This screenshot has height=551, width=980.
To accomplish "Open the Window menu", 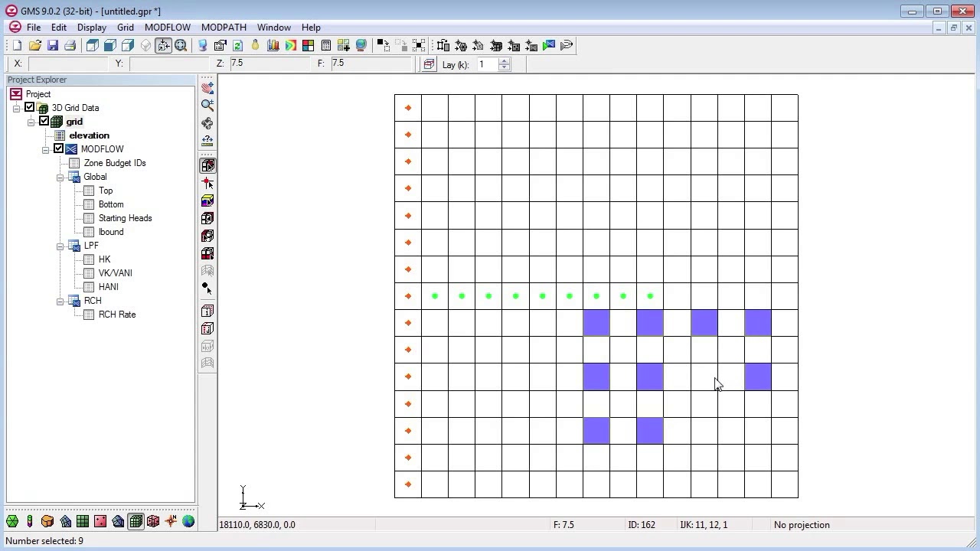I will [274, 28].
